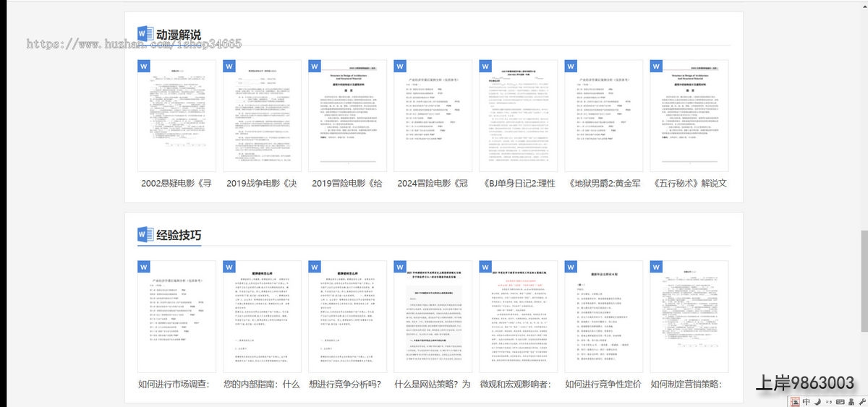Open the 《五行秘术》解说文 title link

click(x=689, y=184)
